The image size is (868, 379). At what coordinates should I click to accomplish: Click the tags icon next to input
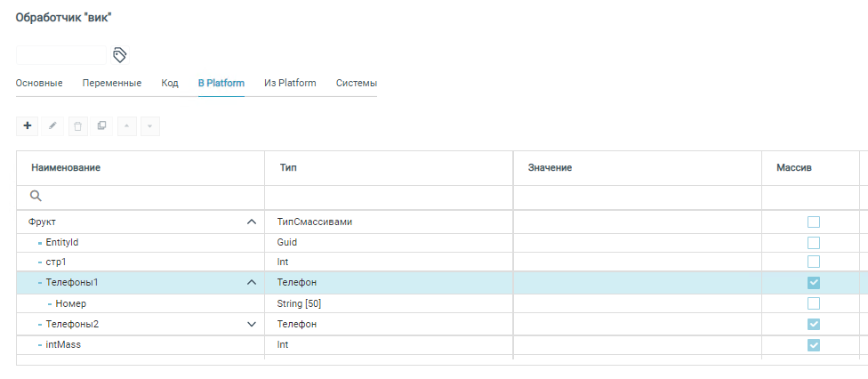pos(120,55)
